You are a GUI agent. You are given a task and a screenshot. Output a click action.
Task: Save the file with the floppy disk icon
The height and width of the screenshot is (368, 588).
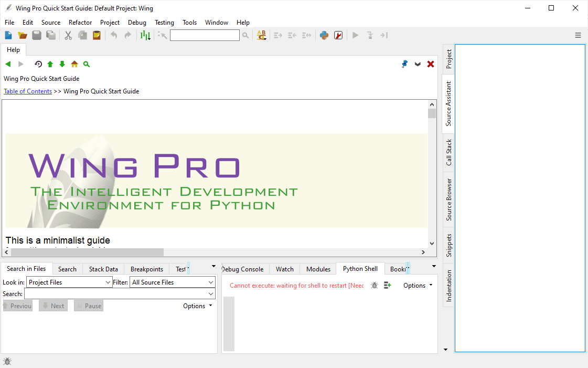[37, 35]
